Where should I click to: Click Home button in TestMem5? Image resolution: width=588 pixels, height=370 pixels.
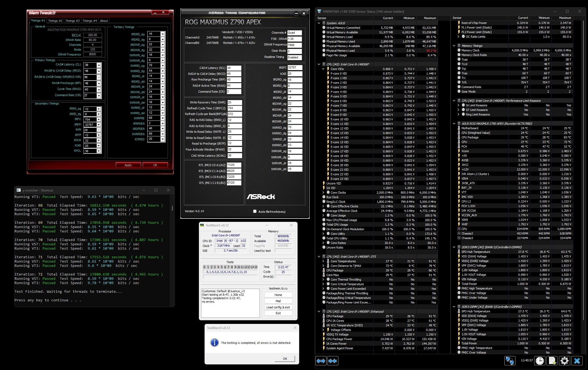pyautogui.click(x=278, y=295)
